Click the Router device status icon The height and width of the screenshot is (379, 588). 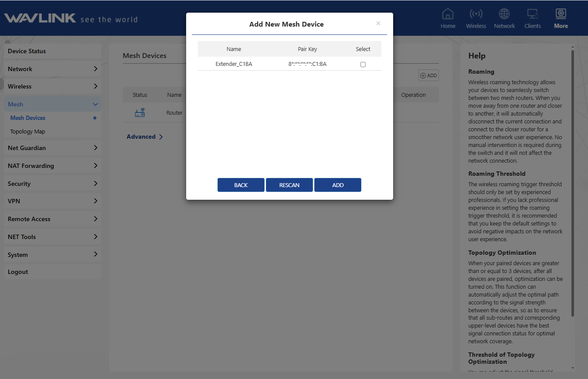(139, 113)
